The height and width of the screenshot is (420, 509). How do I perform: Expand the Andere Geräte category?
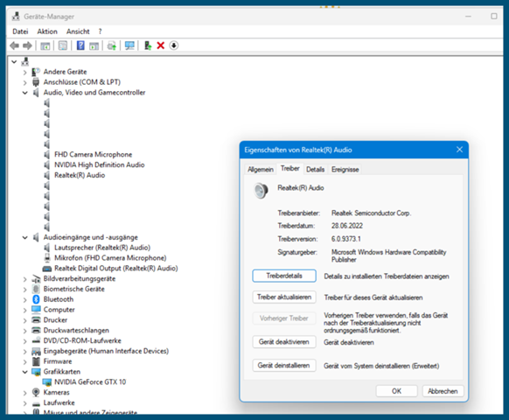(x=25, y=72)
